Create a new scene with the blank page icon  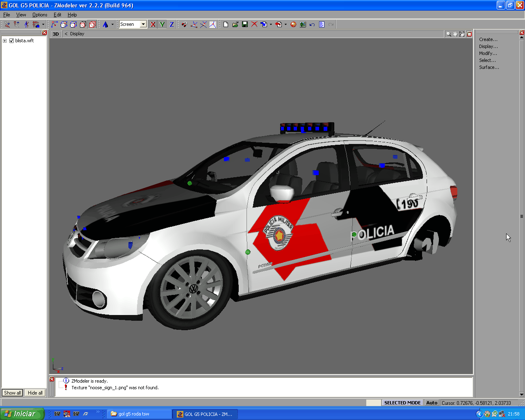pos(226,24)
